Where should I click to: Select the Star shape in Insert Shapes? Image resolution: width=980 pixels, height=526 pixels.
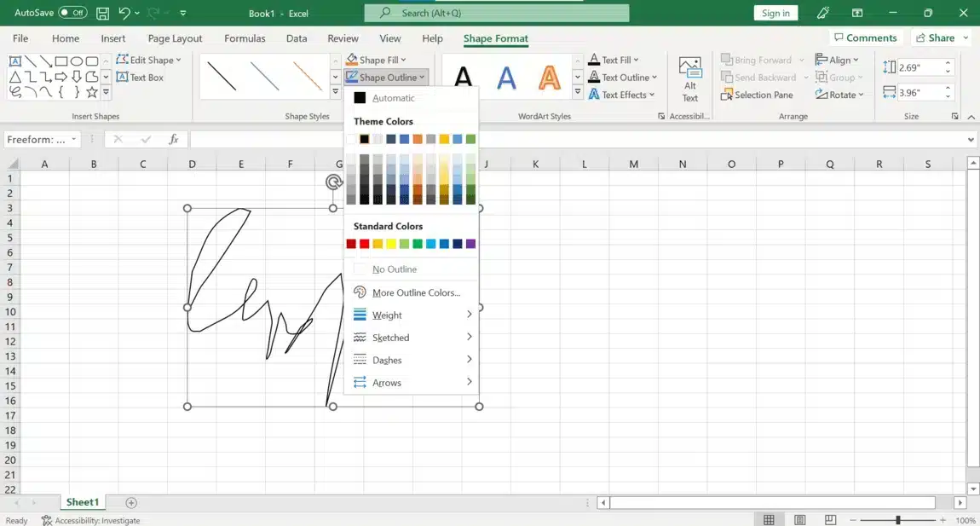tap(91, 91)
